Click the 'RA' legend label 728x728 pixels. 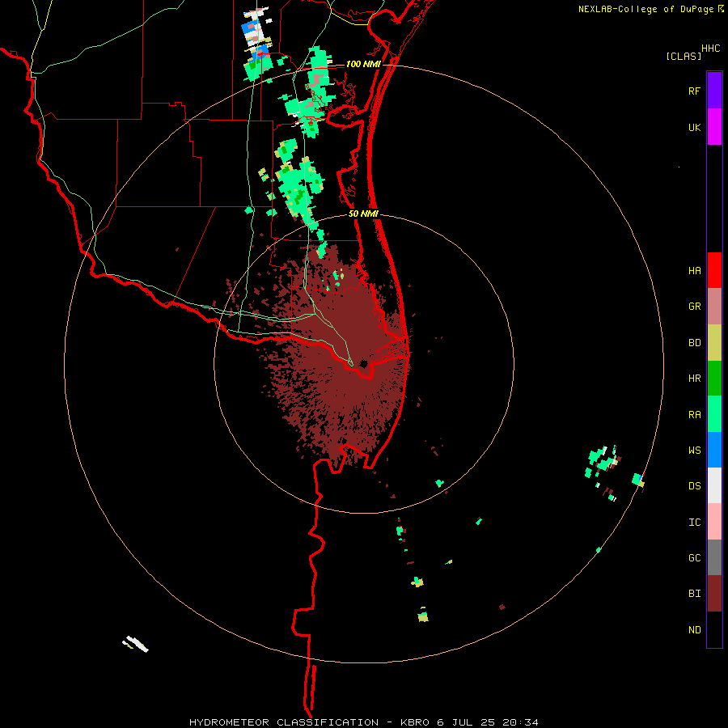coord(694,415)
